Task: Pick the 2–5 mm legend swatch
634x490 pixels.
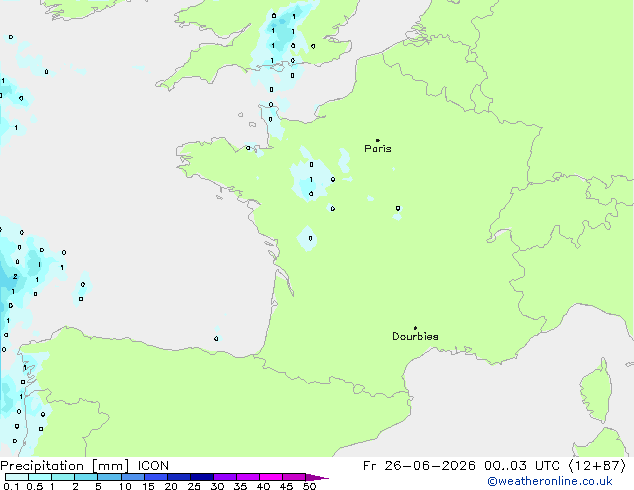Action: tap(86, 477)
